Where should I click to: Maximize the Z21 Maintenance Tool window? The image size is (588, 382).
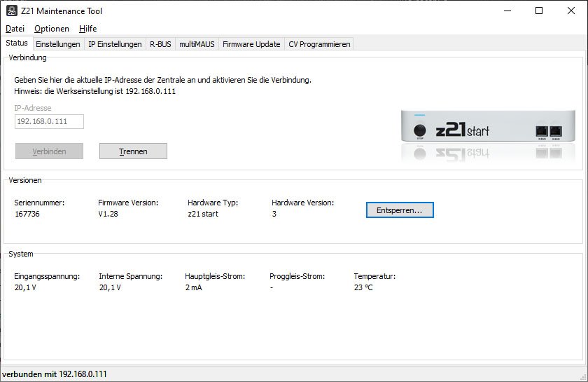[x=539, y=11]
